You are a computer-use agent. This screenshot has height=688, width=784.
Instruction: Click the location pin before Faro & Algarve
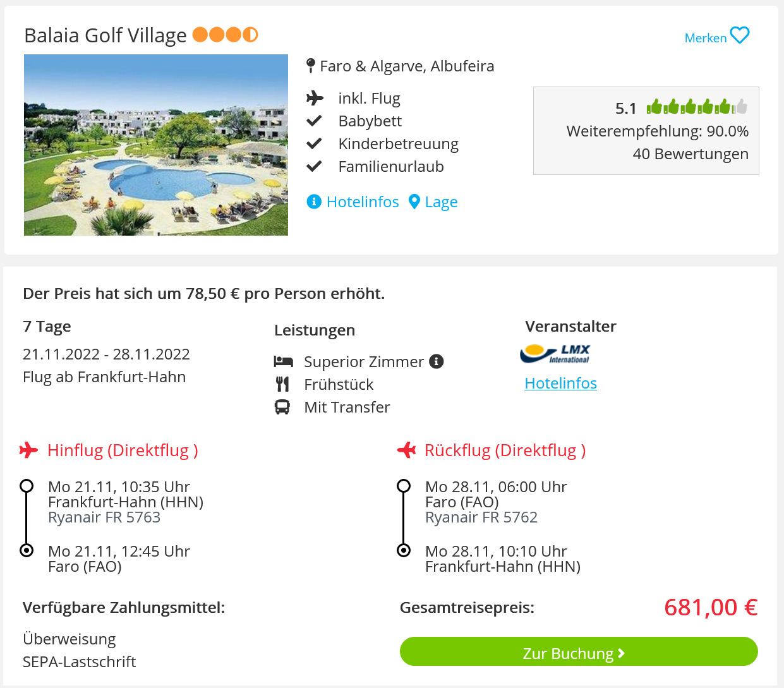click(x=311, y=66)
